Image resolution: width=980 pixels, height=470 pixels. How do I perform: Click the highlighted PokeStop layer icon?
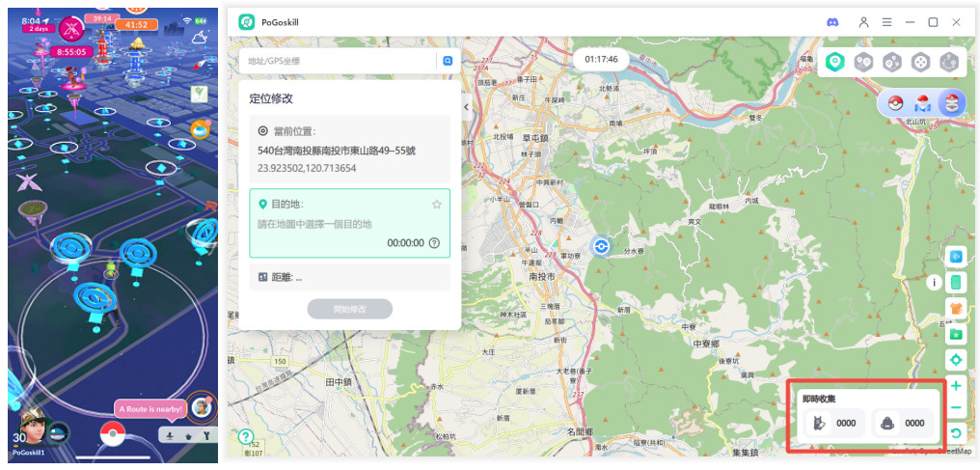coord(952,103)
